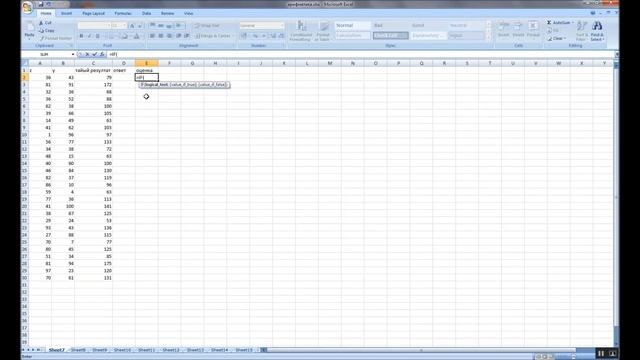640x360 pixels.
Task: Click Increase Indent icon
Action: pos(187,36)
